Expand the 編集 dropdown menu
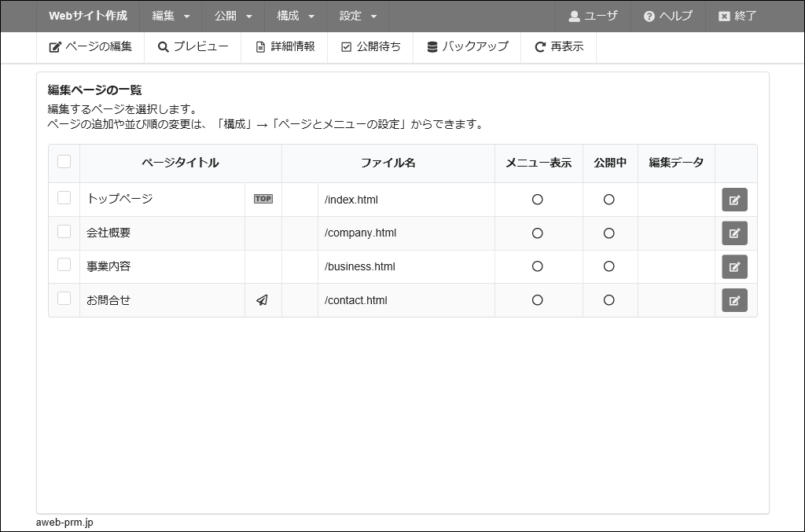 (171, 16)
